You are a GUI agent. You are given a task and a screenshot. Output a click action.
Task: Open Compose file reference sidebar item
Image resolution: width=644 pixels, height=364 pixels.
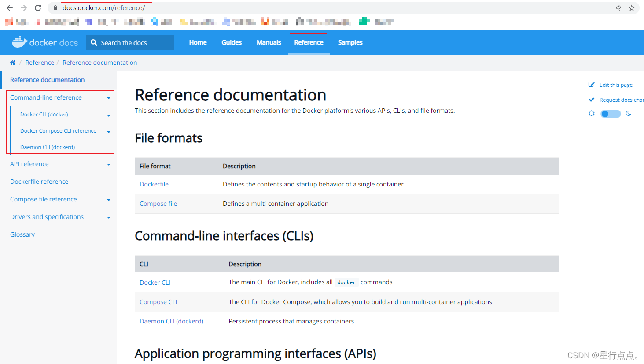(x=44, y=199)
